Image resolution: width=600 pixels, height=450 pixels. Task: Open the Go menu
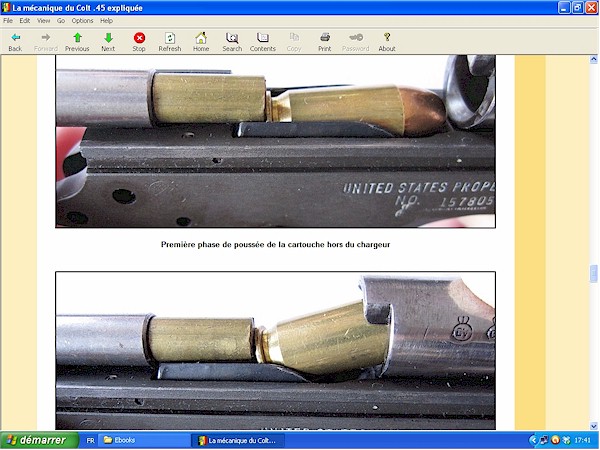coord(61,21)
